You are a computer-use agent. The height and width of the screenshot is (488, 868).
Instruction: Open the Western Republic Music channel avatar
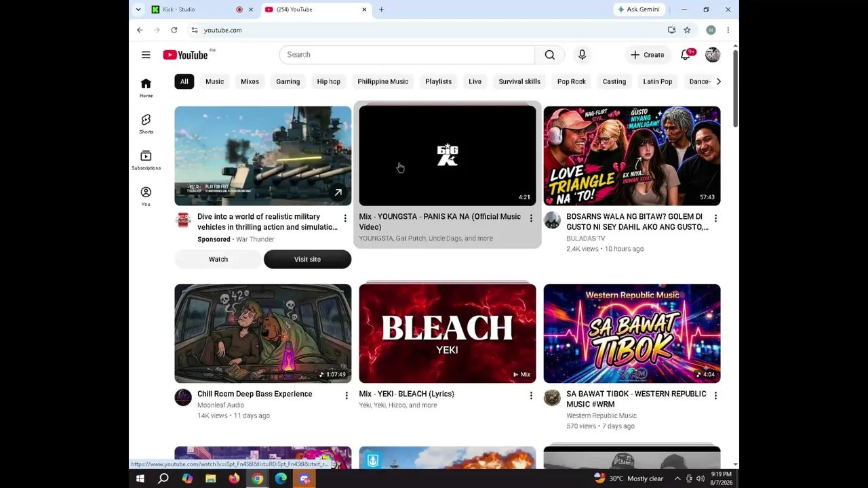click(552, 398)
